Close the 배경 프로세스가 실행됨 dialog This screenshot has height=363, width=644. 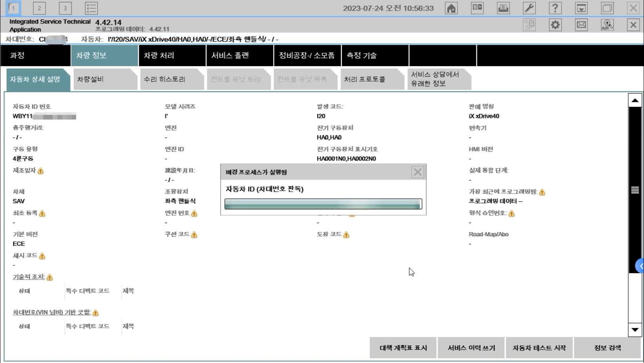click(418, 172)
